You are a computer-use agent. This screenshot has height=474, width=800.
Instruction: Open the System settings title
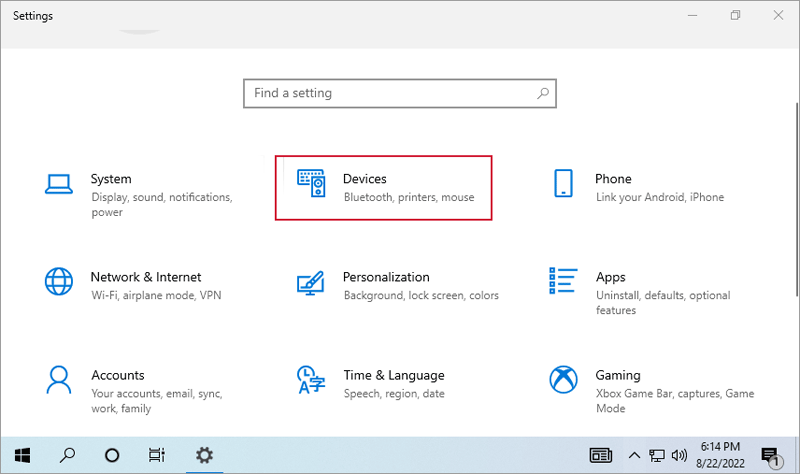pos(111,179)
